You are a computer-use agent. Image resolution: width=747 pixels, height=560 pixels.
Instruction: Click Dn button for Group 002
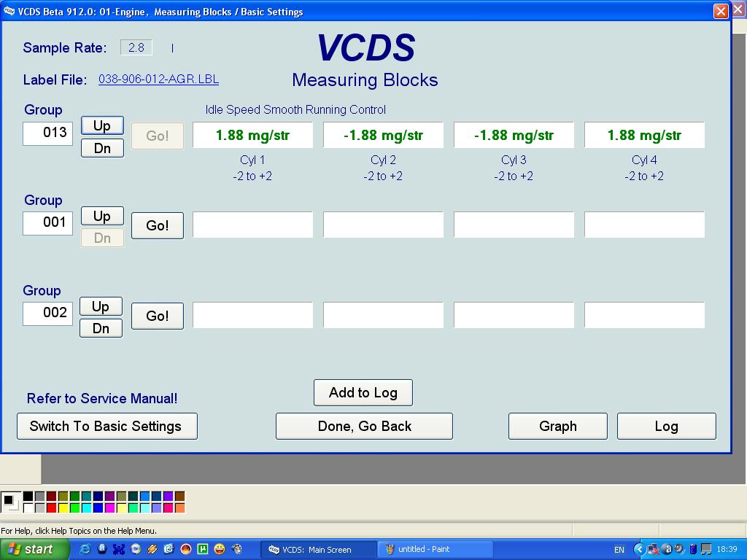pyautogui.click(x=101, y=328)
